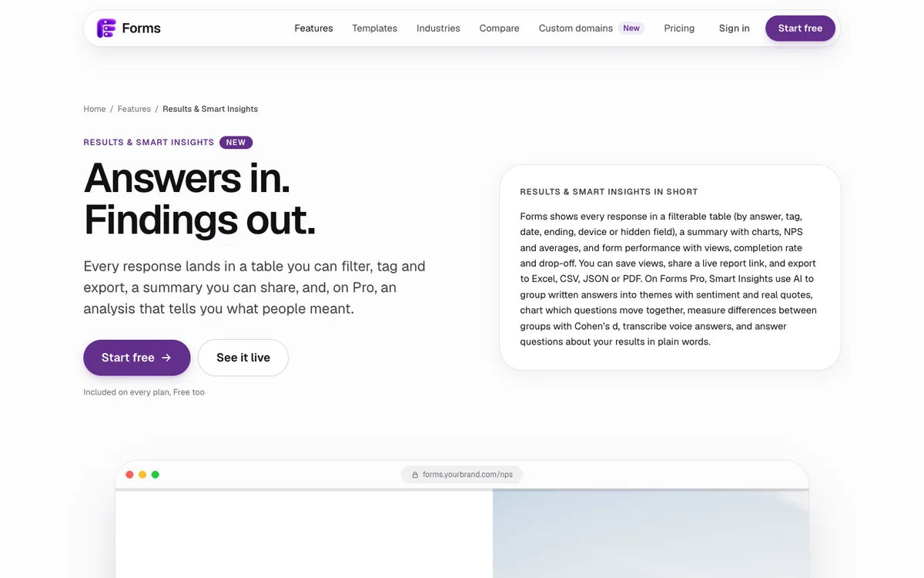Click the yellow window dot in mockup
This screenshot has width=924, height=578.
(x=142, y=475)
